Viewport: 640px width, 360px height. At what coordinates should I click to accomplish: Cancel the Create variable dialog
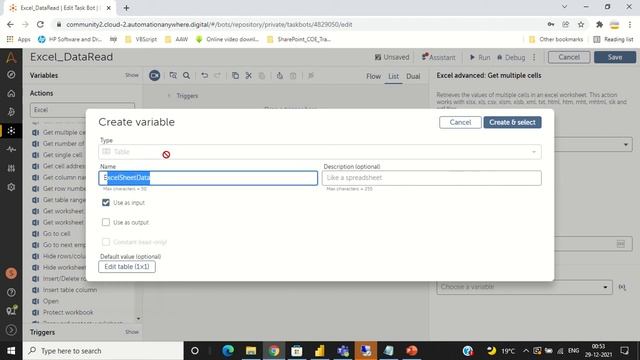[x=460, y=122]
